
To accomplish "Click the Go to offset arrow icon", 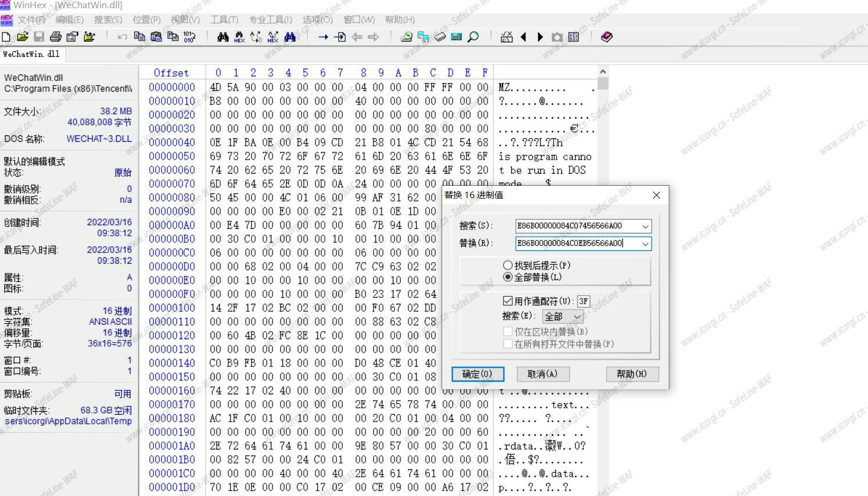I will (323, 37).
